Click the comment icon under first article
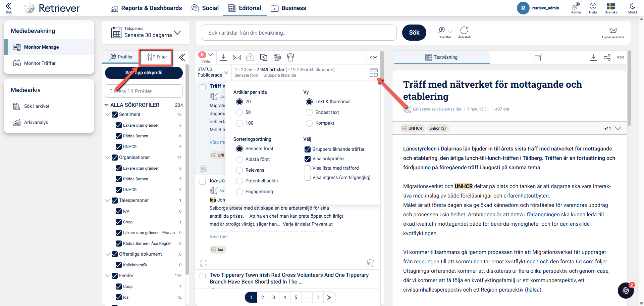The width and height of the screenshot is (644, 306). 204,169
